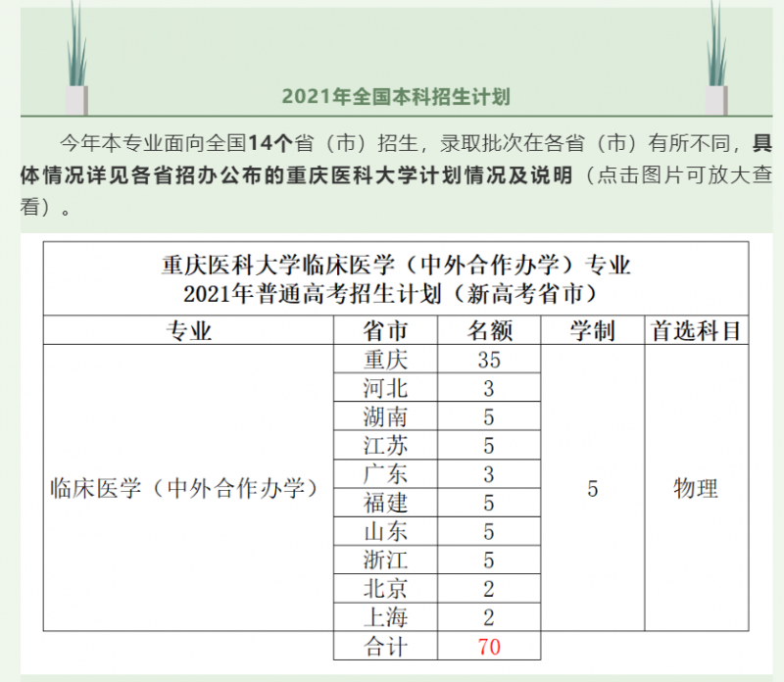Click the "合计" total label cell
The image size is (784, 682).
click(x=385, y=646)
